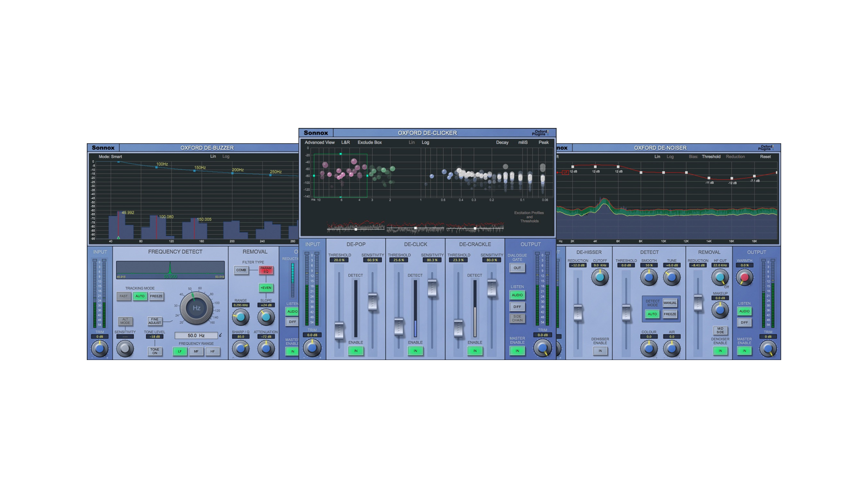Select FAST tracking mode
Screen dimensions: 868x488
tap(124, 297)
